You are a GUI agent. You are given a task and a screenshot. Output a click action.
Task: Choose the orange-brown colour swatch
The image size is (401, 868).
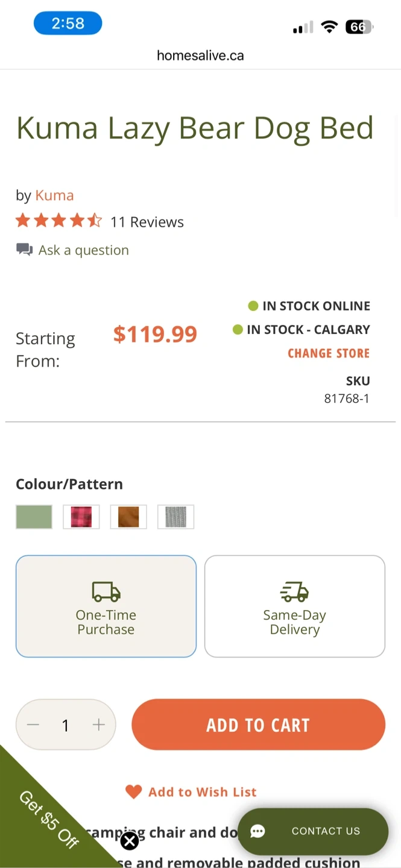tap(128, 517)
